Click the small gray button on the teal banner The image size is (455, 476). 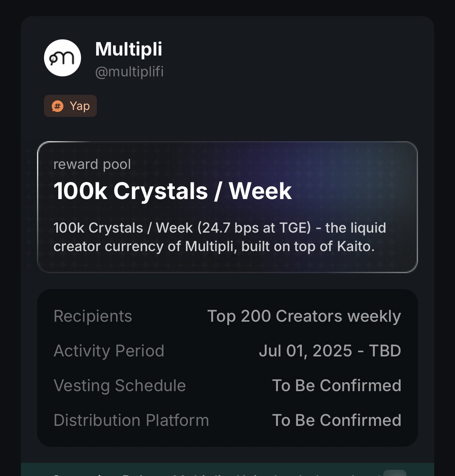[x=394, y=473]
